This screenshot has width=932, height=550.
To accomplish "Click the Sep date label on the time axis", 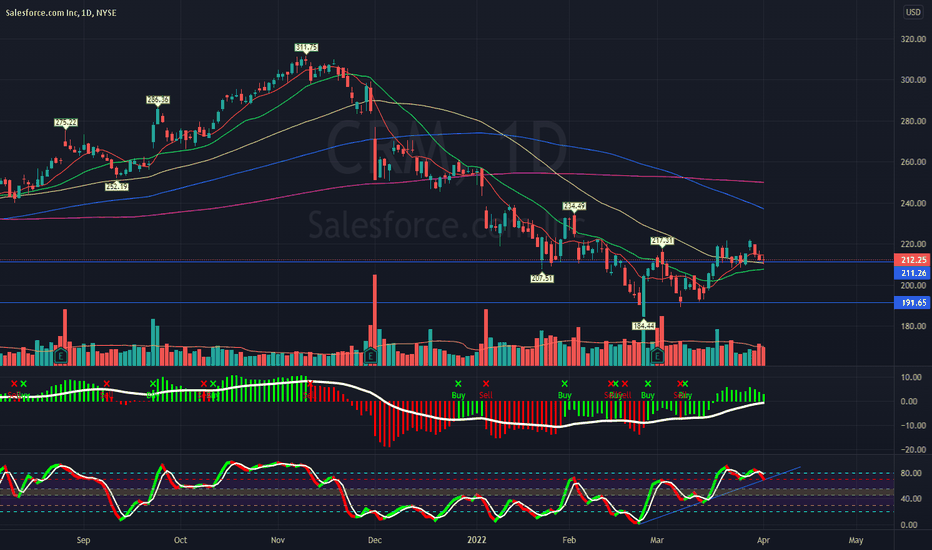I will (83, 540).
